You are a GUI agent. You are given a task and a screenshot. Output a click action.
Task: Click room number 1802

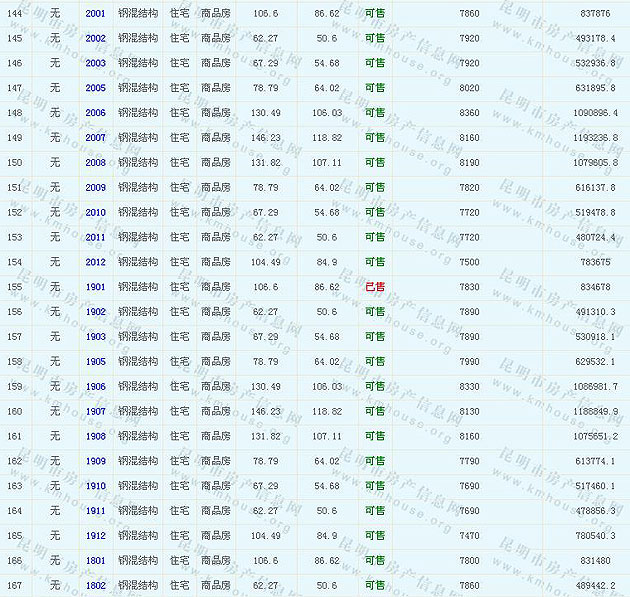pyautogui.click(x=95, y=585)
